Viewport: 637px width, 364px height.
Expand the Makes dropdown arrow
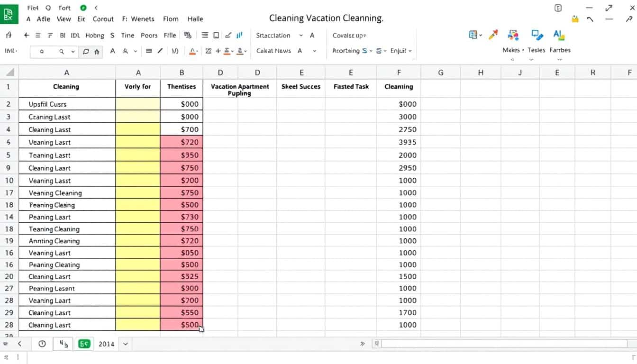coord(523,50)
